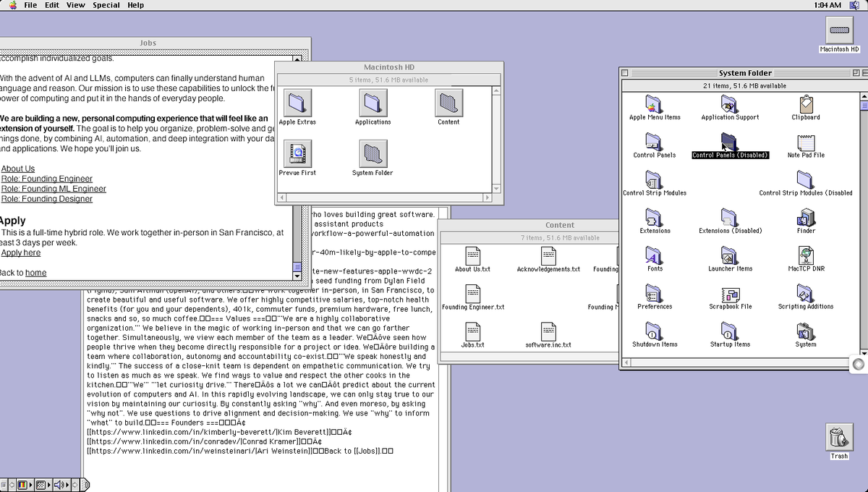Follow the Role: Founding ML Engineer link
Viewport: 868px width, 492px height.
tap(54, 189)
